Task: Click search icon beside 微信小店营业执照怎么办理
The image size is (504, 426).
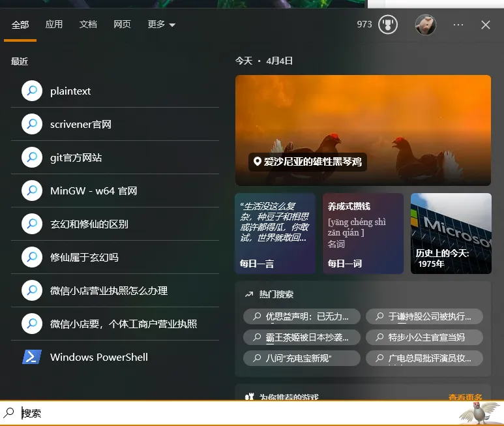Action: [32, 290]
